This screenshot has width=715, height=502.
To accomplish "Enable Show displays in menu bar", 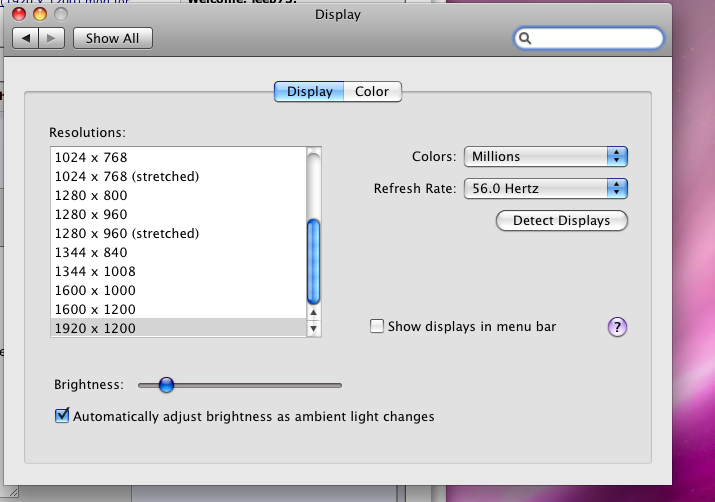I will tap(377, 326).
